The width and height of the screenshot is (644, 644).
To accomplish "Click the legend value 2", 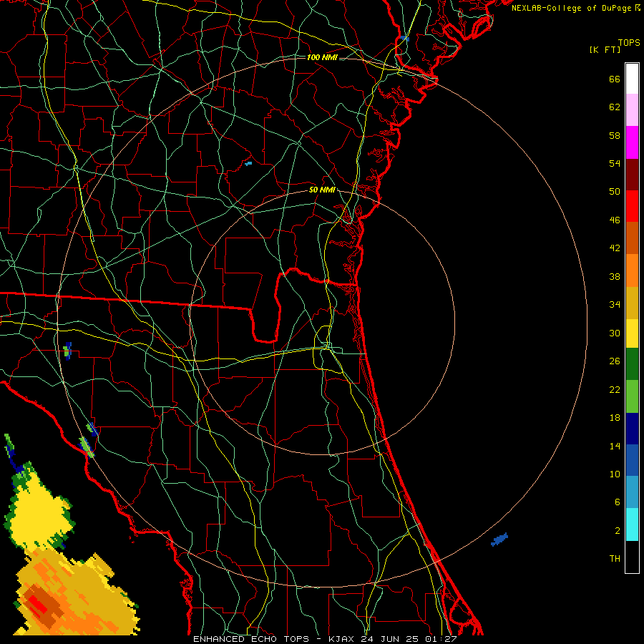I will coord(617,531).
